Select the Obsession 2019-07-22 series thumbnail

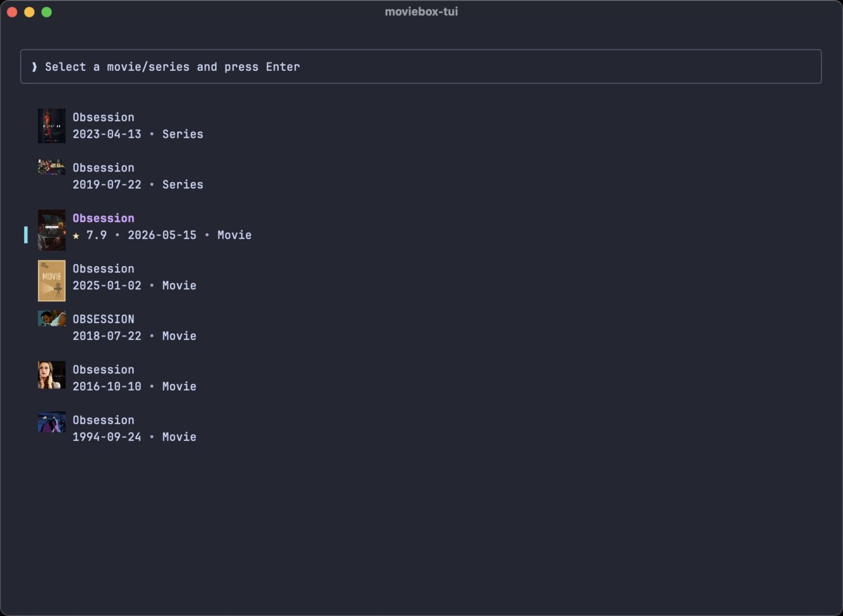click(51, 167)
